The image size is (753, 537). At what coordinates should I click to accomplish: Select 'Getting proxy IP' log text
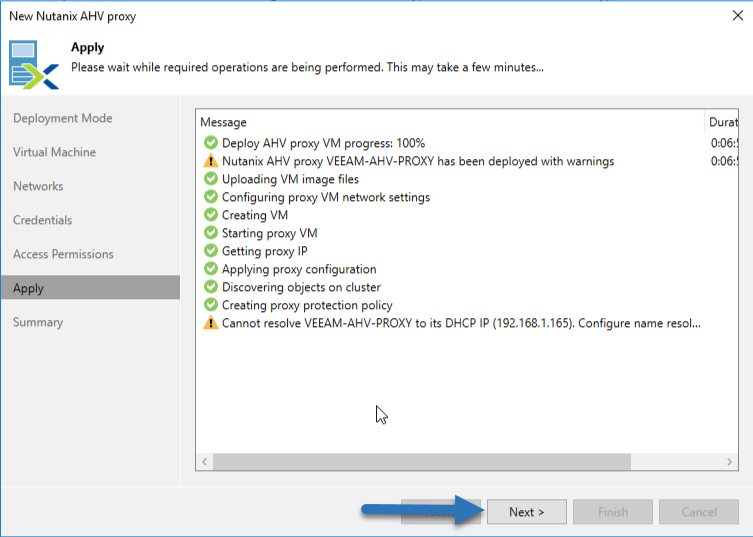[265, 251]
